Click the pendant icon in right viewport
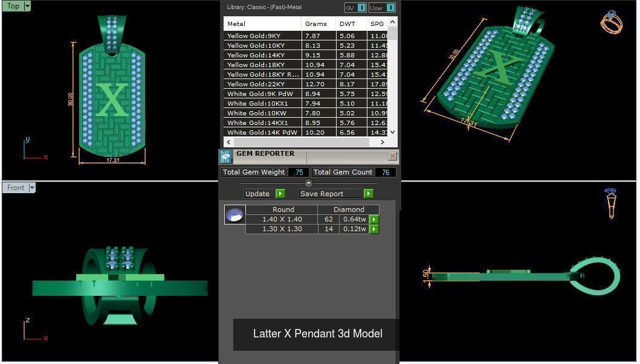Image resolution: width=640 pixels, height=364 pixels. (x=610, y=203)
